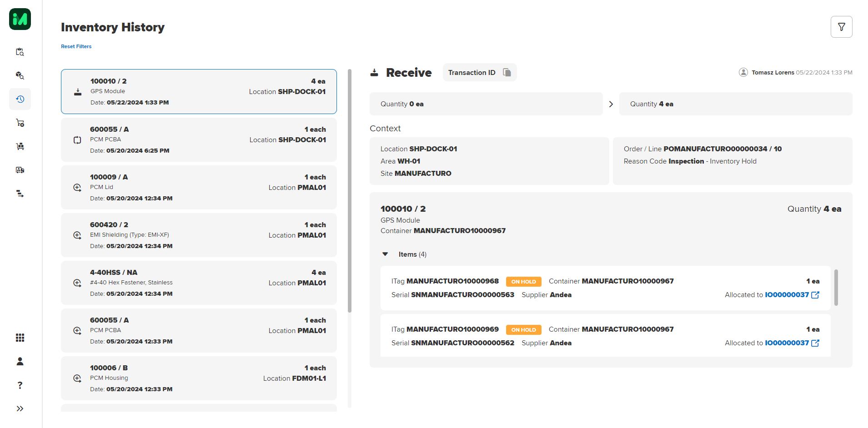
Task: Select the 100009 / A PCM Lid entry
Action: point(199,187)
